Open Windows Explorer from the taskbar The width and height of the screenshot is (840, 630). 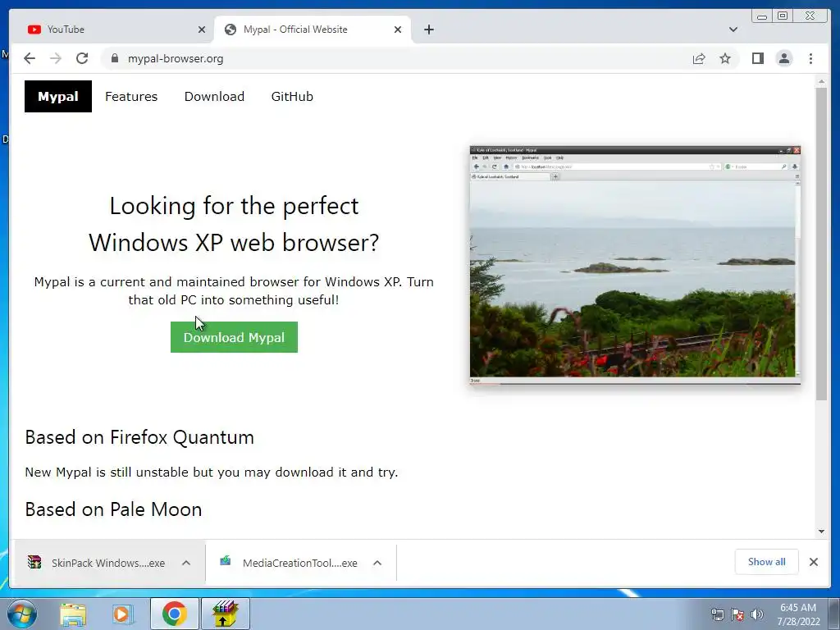73,614
